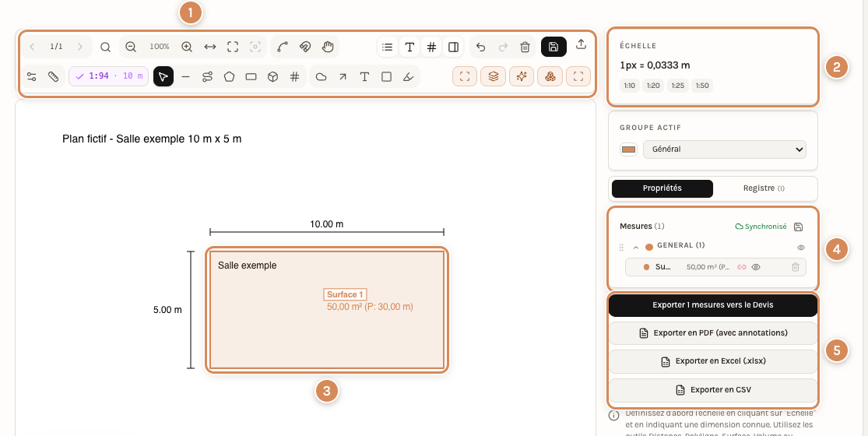Save with the black floppy disk button
868x436 pixels.
[x=553, y=47]
